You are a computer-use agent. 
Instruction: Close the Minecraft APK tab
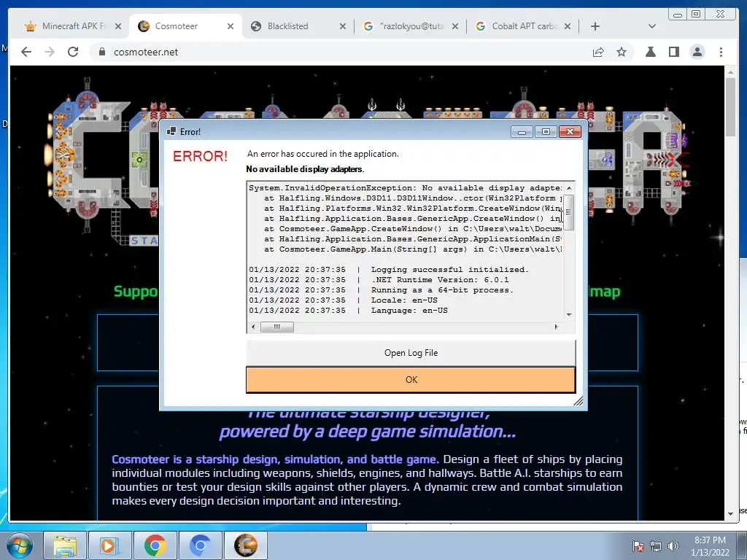click(118, 26)
